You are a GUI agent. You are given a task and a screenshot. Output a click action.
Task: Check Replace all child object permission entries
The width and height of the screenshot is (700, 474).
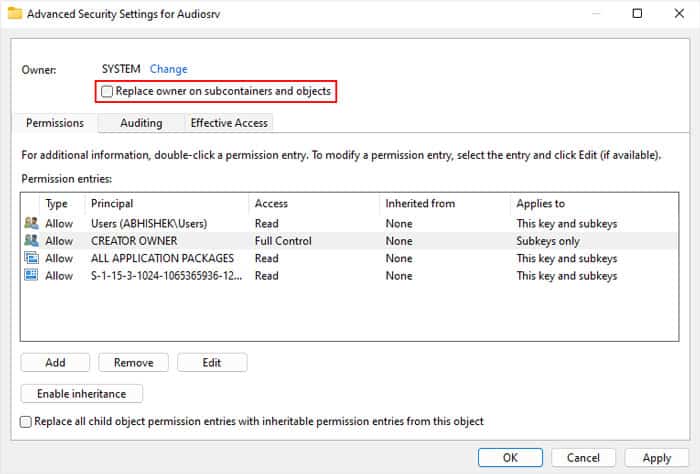pos(26,422)
